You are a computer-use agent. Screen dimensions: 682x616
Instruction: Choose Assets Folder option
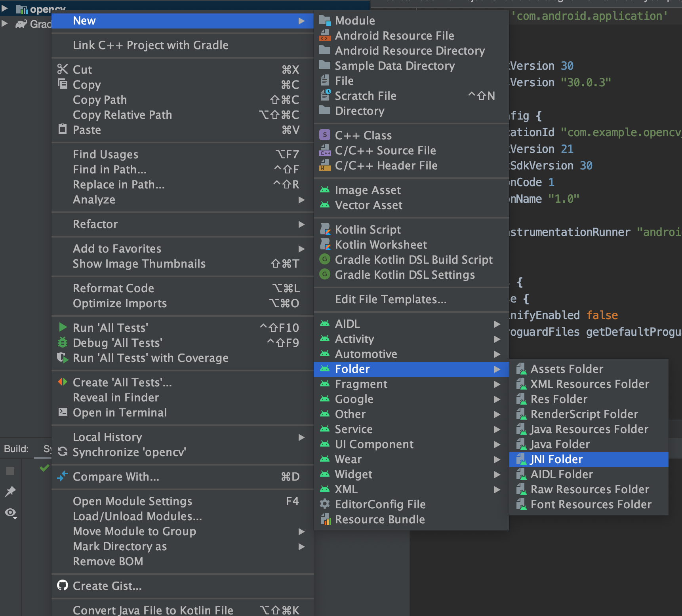click(x=589, y=369)
